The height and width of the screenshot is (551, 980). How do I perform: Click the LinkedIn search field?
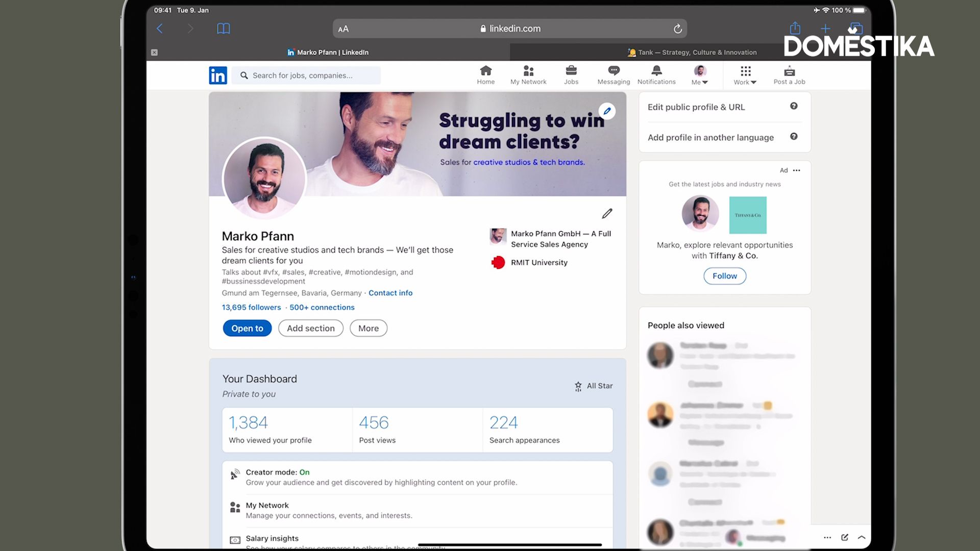[x=306, y=76]
